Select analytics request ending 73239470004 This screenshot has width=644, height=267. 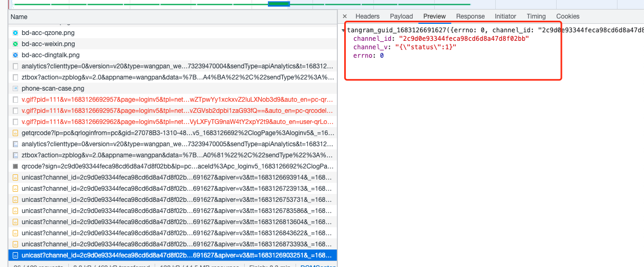[173, 66]
